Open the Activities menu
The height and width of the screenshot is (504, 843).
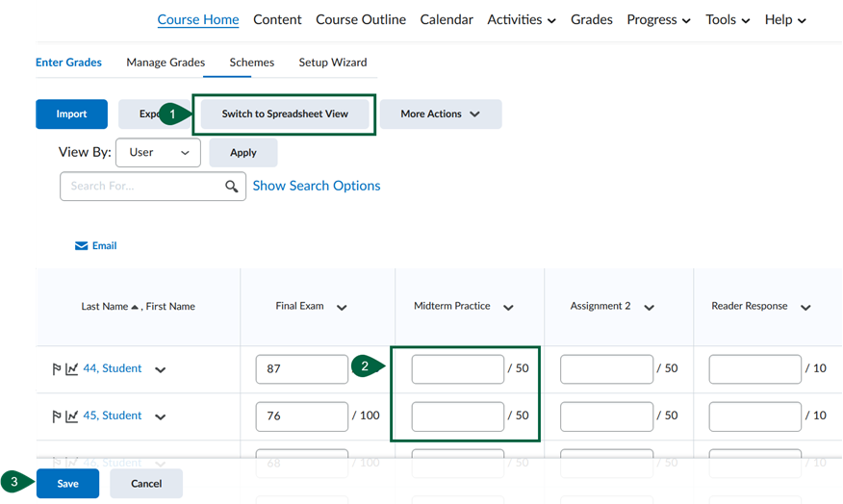coord(522,20)
